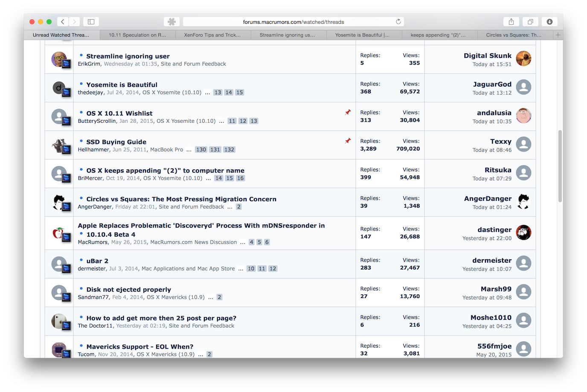Switch to the 10.11 Speculation tab
Image resolution: width=587 pixels, height=392 pixels.
coord(137,35)
